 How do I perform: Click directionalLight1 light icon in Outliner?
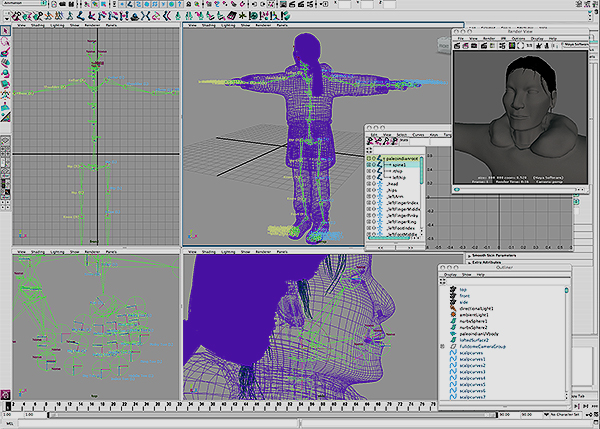pyautogui.click(x=453, y=308)
